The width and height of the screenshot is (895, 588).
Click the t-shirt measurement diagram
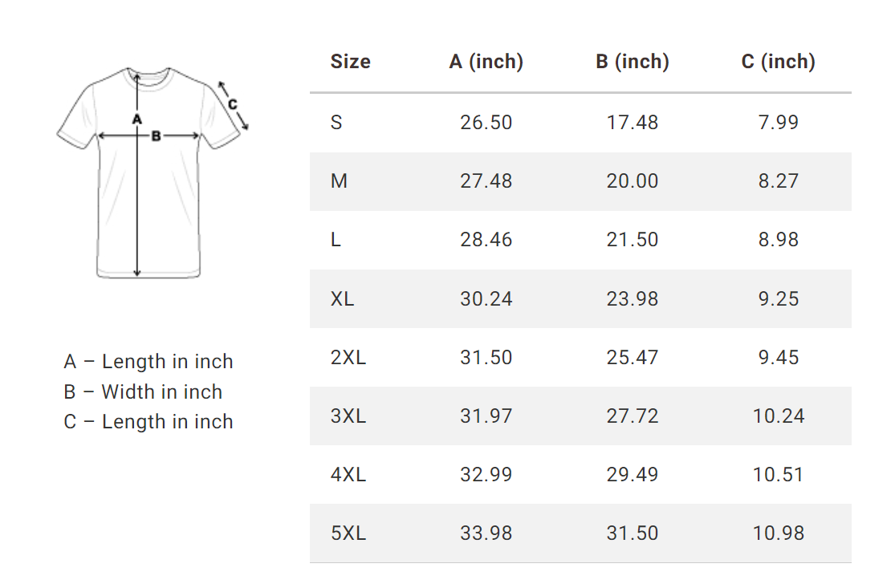149,172
